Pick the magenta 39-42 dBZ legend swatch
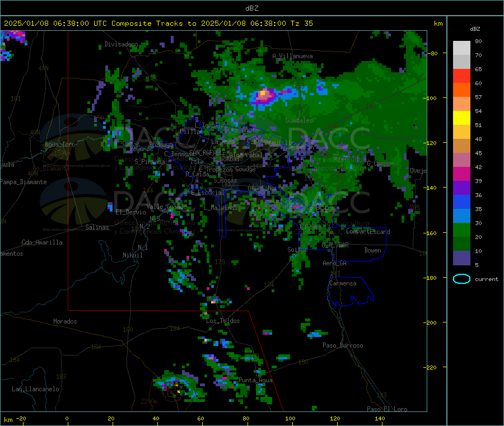The image size is (504, 426). pos(461,174)
